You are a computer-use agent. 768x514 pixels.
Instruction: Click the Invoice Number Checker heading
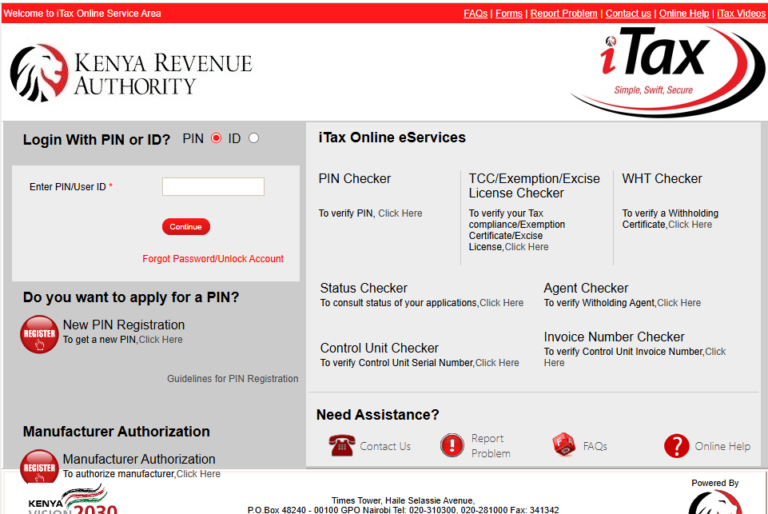614,337
